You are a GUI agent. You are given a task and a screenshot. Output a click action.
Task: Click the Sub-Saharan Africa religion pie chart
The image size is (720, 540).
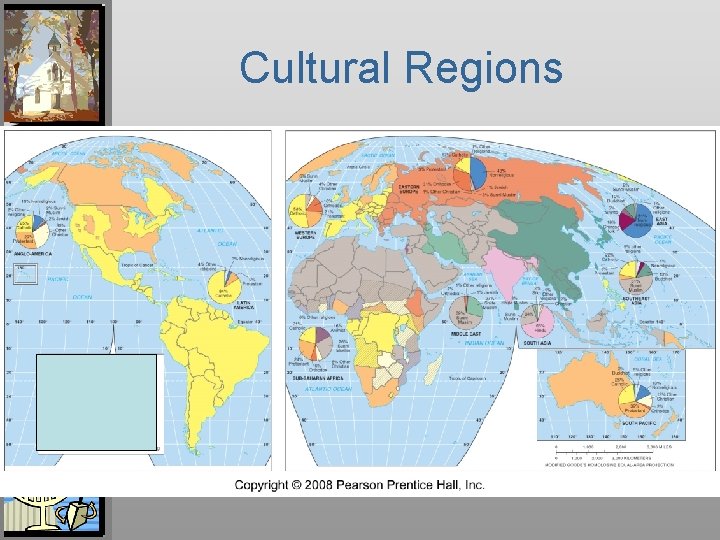pyautogui.click(x=315, y=343)
